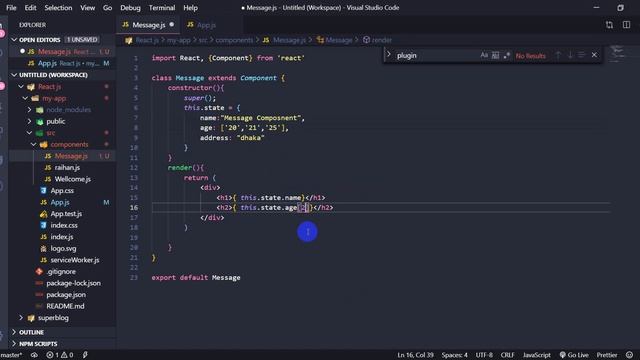Open the Selection menu

(58, 8)
